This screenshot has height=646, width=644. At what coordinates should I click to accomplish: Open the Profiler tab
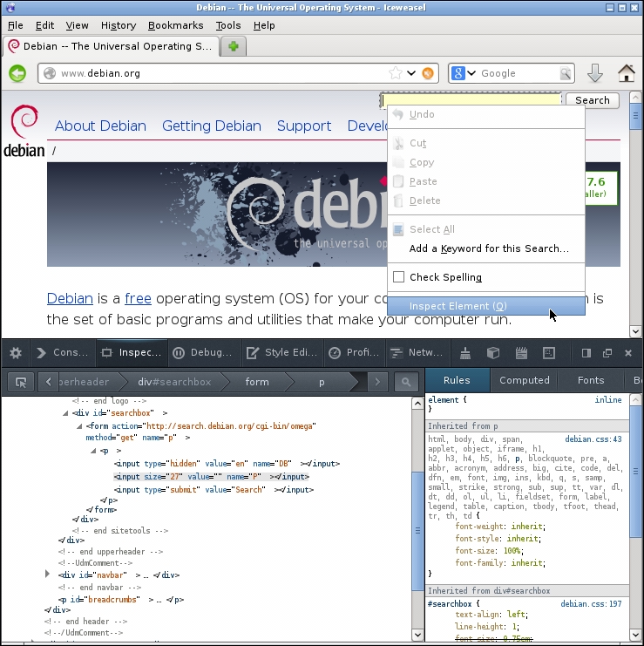coord(354,353)
